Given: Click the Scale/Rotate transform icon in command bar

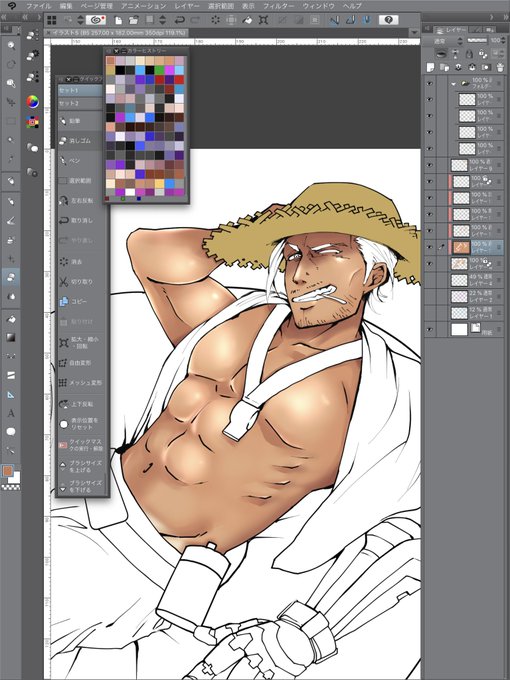Looking at the screenshot, I should tap(263, 20).
